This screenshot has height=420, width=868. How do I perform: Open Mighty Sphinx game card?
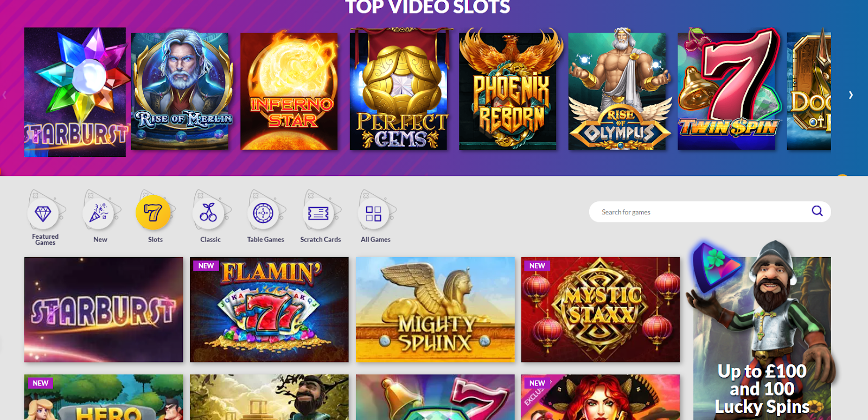click(x=435, y=309)
